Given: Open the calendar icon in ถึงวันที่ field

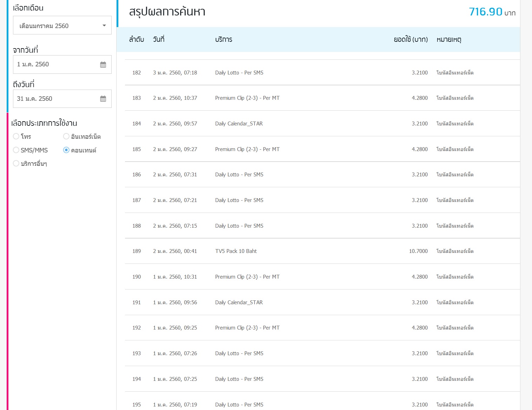Looking at the screenshot, I should click(x=103, y=99).
